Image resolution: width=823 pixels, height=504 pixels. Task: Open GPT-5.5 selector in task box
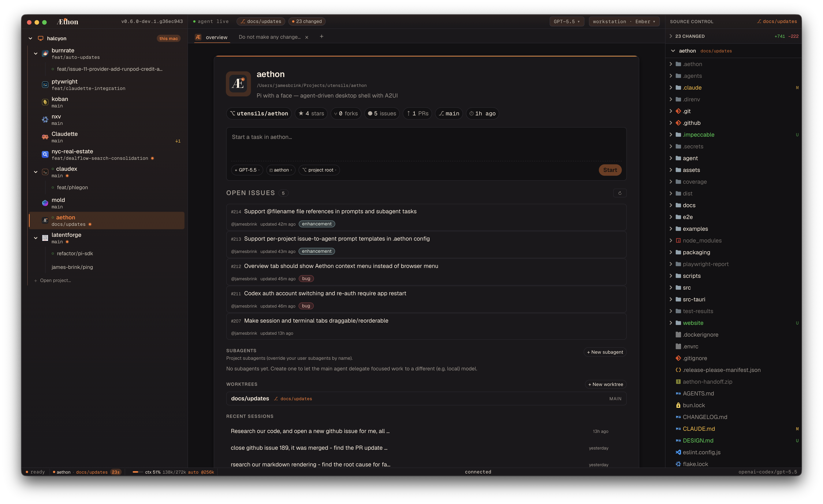pyautogui.click(x=247, y=170)
